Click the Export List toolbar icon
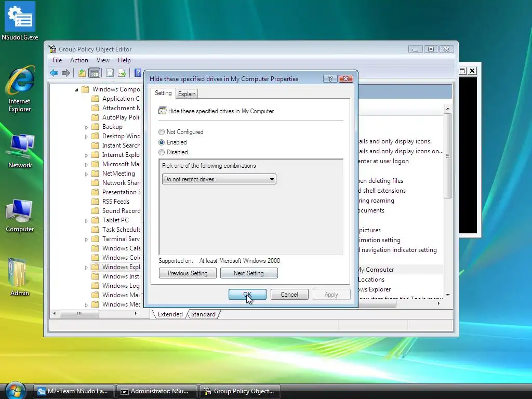This screenshot has width=532, height=399. coord(122,73)
